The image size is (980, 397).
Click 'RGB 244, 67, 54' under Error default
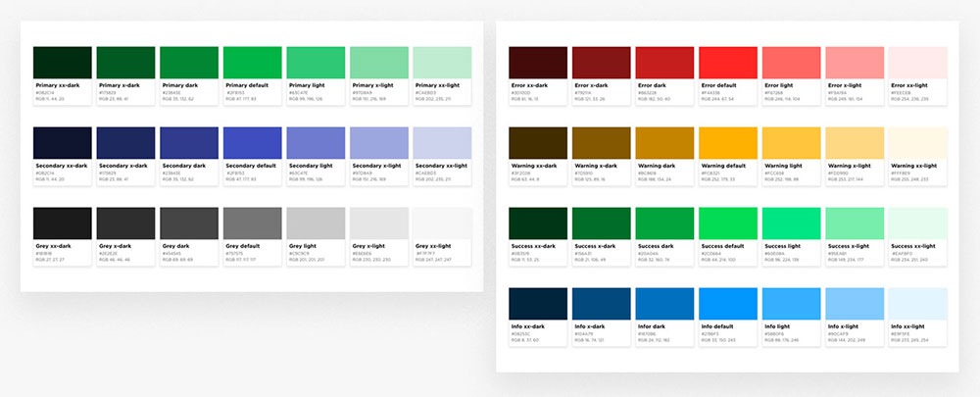coord(717,99)
